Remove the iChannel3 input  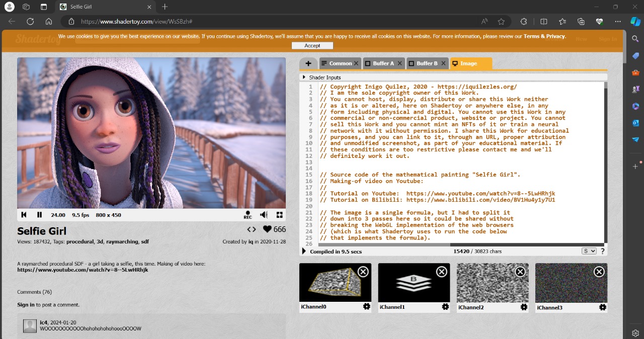click(x=599, y=272)
